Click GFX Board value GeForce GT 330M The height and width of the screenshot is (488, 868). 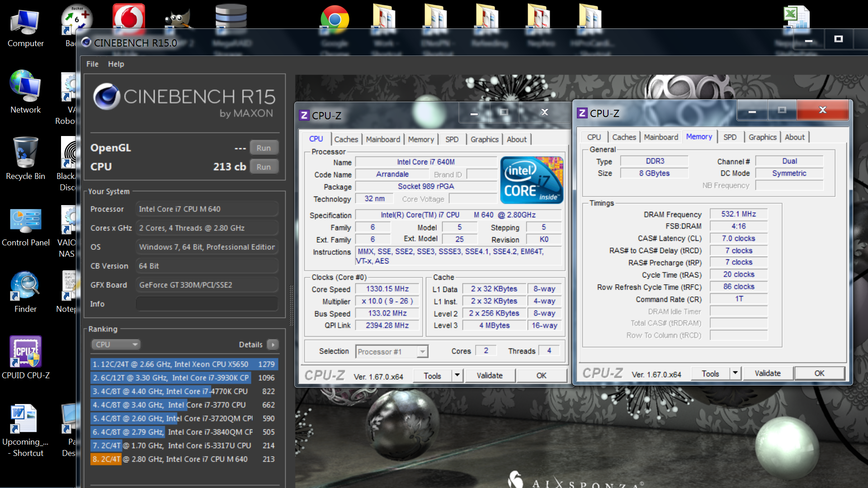(x=207, y=285)
